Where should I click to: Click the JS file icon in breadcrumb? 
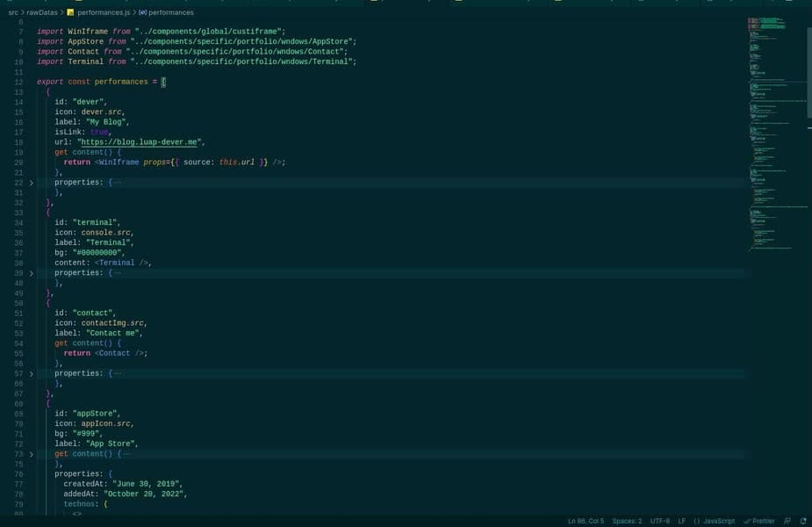coord(70,12)
